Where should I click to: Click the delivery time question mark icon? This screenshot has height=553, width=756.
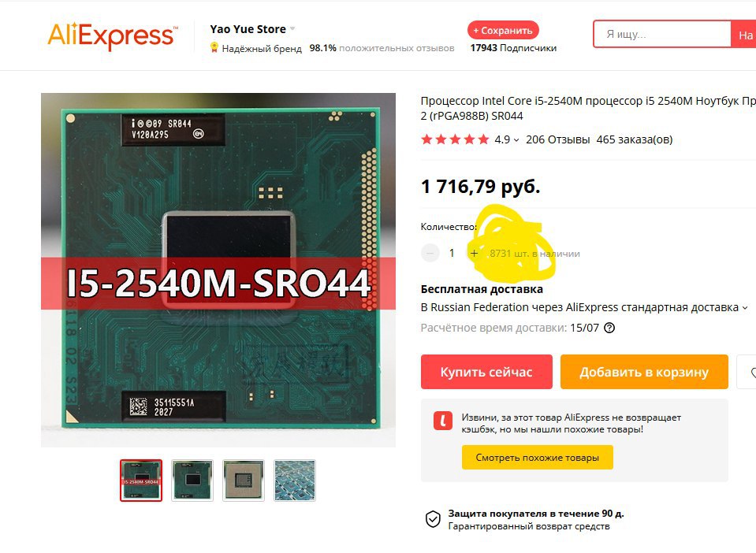coord(609,328)
